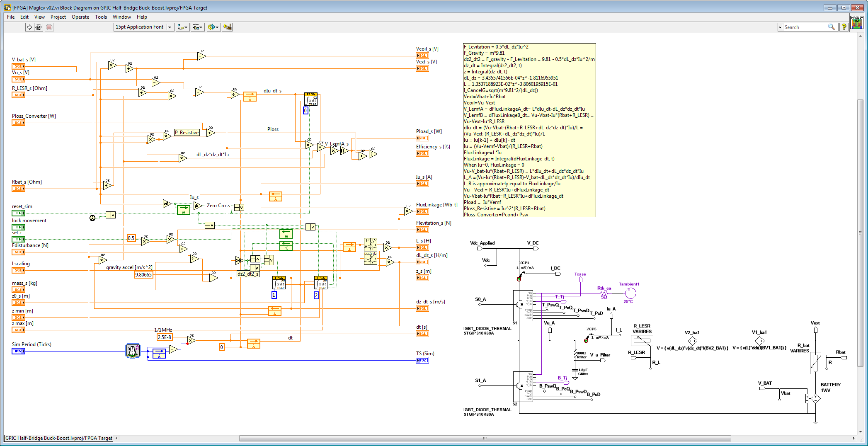This screenshot has height=446, width=868.
Task: Click the scroll right arrow
Action: click(853, 438)
